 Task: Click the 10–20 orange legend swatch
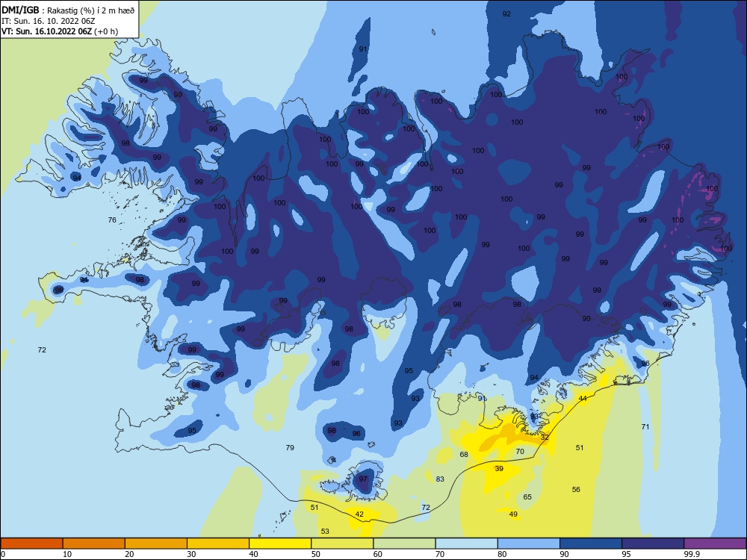pos(94,544)
